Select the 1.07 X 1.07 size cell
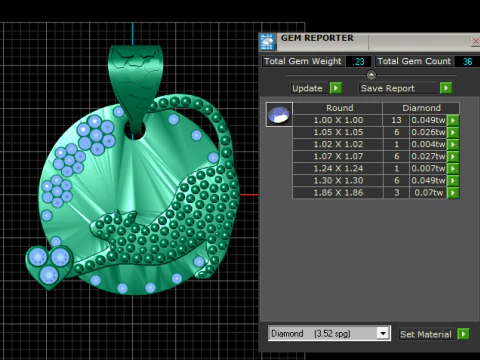The width and height of the screenshot is (480, 360). tap(338, 156)
